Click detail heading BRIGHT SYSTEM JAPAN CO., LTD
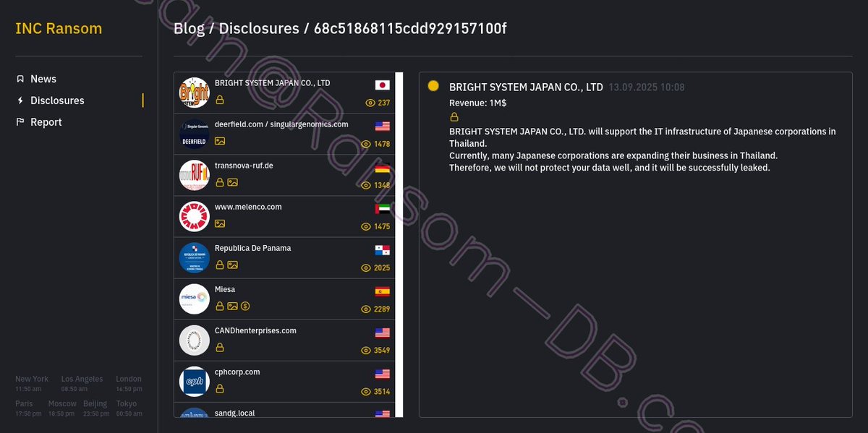868x433 pixels. coord(526,87)
